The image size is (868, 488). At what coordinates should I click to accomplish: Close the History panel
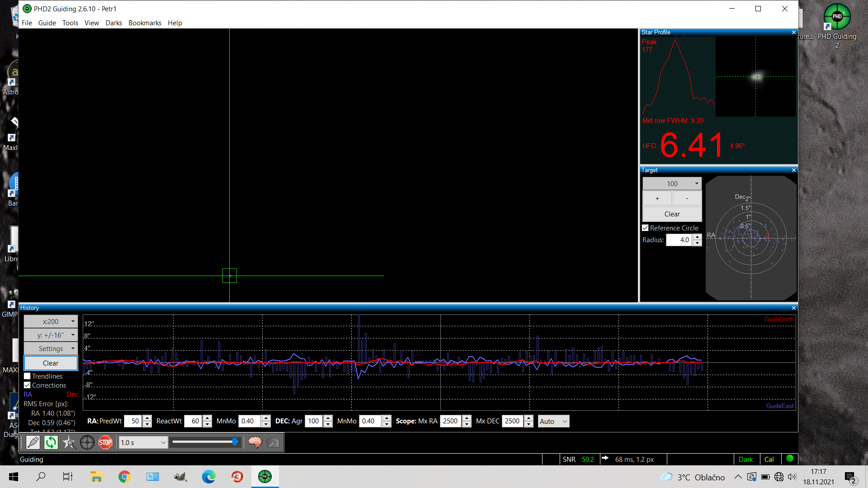793,308
